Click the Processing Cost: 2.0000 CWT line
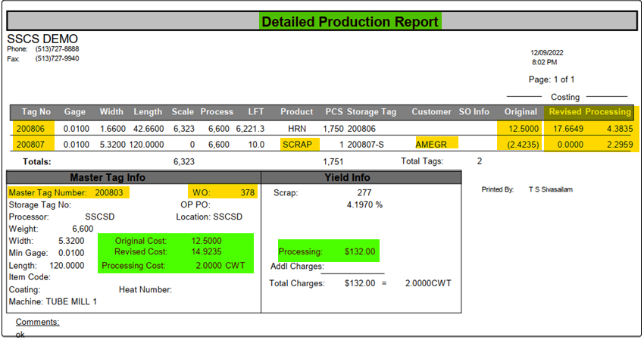 pyautogui.click(x=174, y=266)
